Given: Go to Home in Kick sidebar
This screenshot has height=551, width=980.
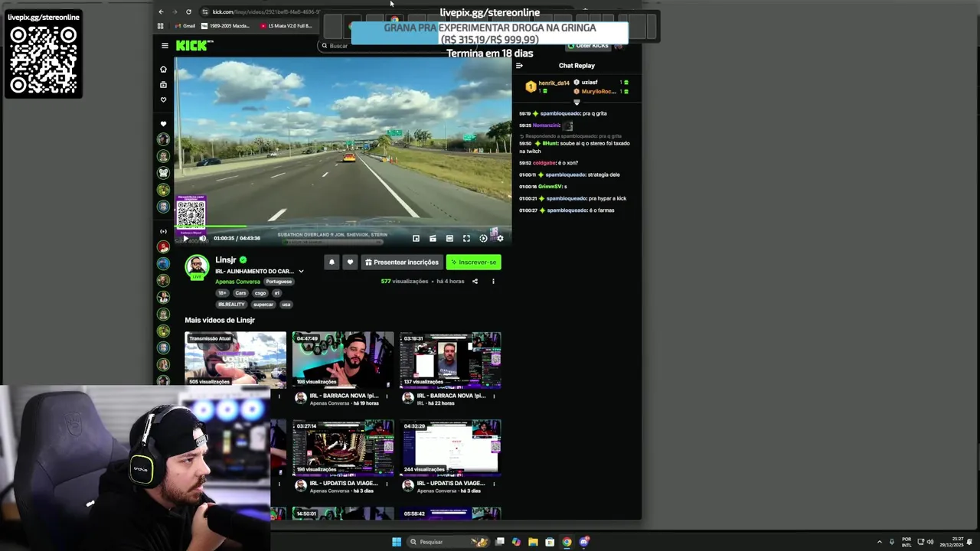Looking at the screenshot, I should pos(163,69).
